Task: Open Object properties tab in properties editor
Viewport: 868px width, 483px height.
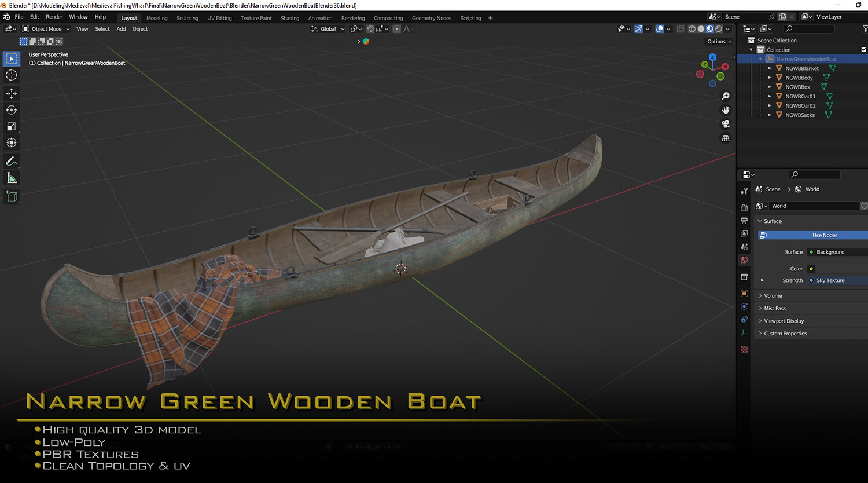Action: (744, 293)
